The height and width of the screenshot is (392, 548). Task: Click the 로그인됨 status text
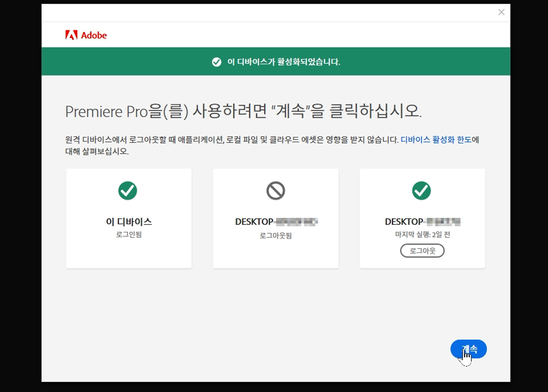pyautogui.click(x=129, y=235)
